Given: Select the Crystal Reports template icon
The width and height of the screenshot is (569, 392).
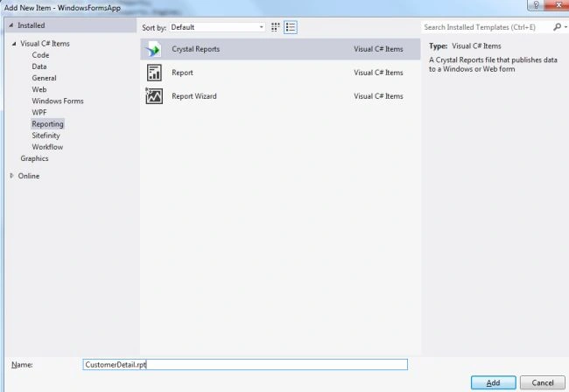Looking at the screenshot, I should click(x=154, y=49).
